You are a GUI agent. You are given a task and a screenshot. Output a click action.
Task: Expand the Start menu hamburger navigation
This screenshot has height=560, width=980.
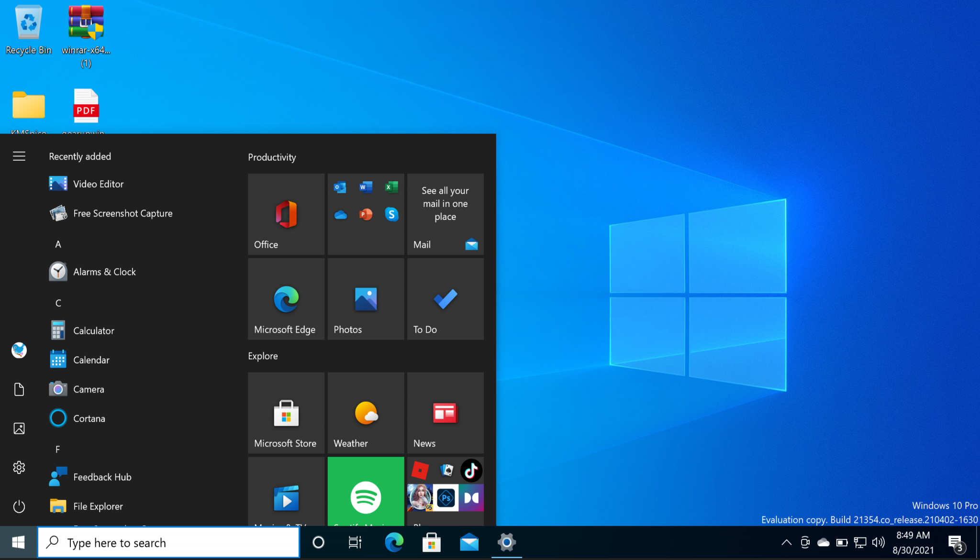(x=19, y=156)
